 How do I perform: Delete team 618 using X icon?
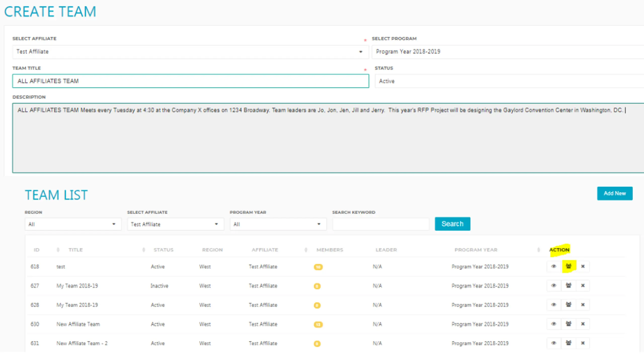click(583, 266)
